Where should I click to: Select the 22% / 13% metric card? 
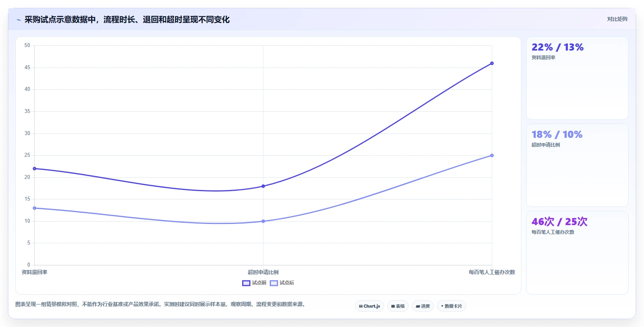577,78
